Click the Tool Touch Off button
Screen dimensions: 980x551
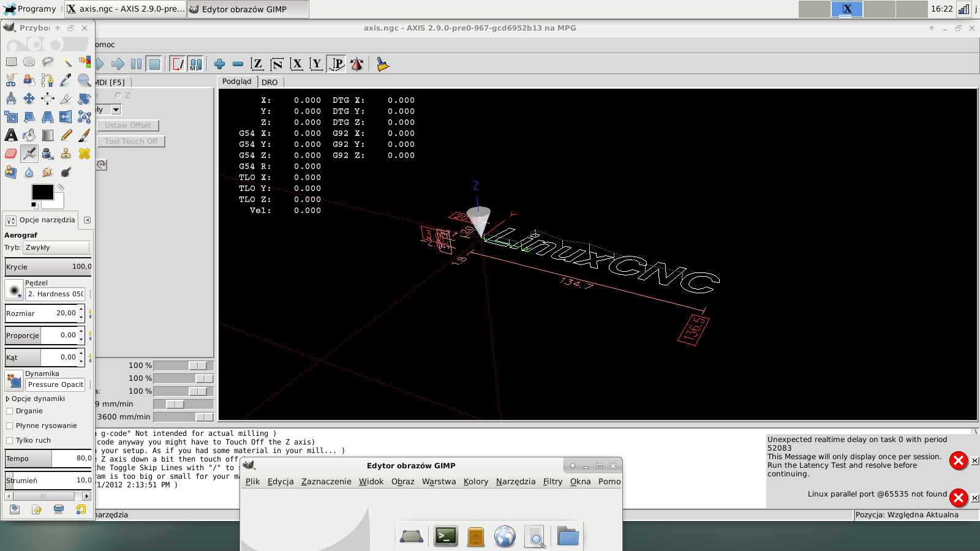coord(130,141)
